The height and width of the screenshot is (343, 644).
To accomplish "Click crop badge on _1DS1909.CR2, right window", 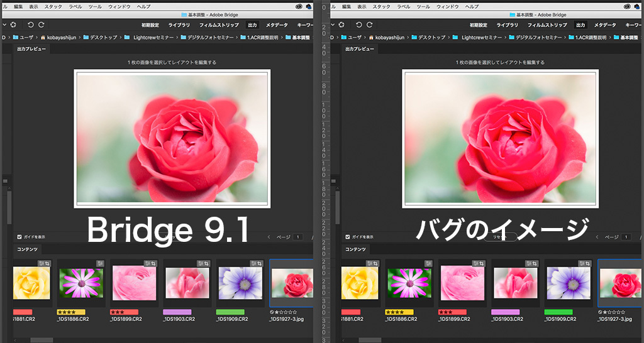I will click(588, 263).
